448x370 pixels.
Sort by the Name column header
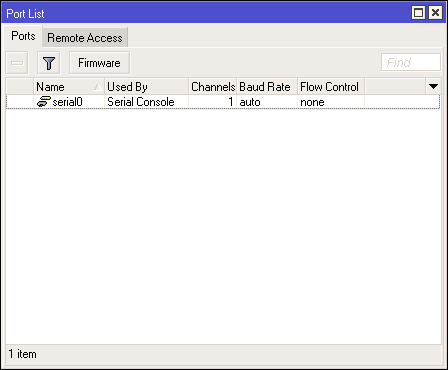click(69, 87)
